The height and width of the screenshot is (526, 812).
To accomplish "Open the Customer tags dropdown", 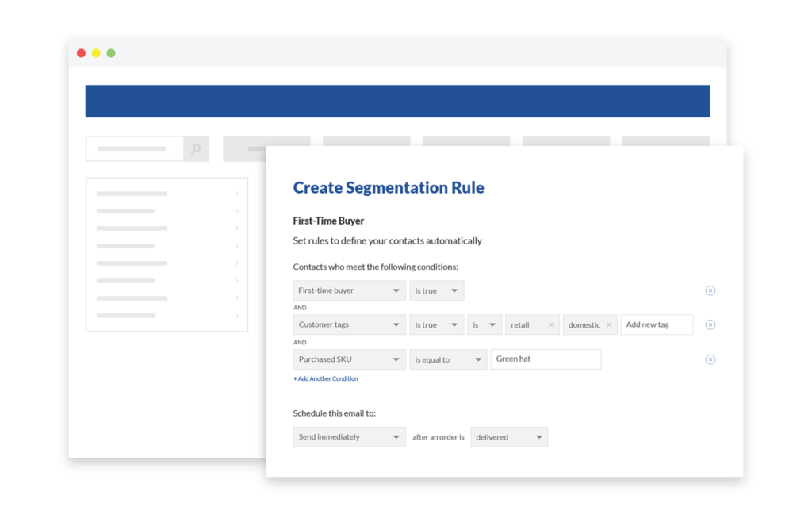I will point(349,325).
